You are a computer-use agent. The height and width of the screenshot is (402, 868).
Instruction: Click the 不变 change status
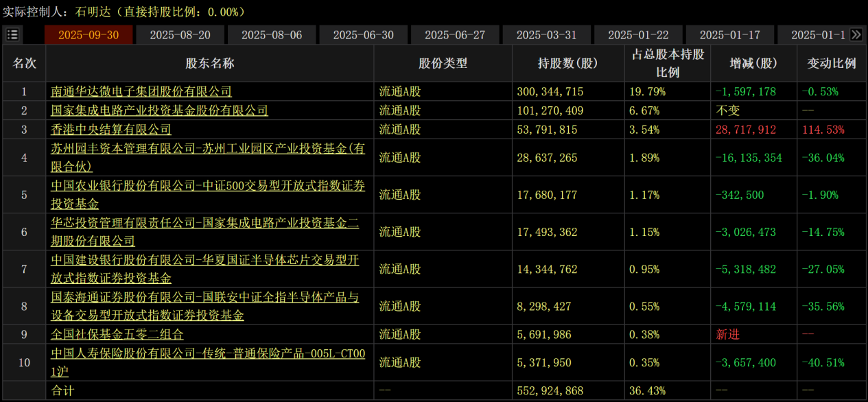click(x=728, y=110)
